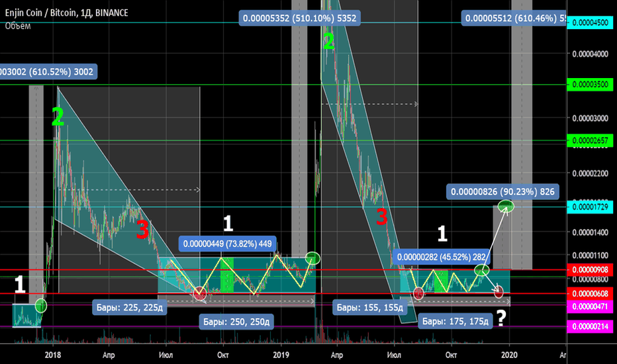The width and height of the screenshot is (617, 364).
Task: Click the 2018 date on time axis
Action: coord(53,355)
